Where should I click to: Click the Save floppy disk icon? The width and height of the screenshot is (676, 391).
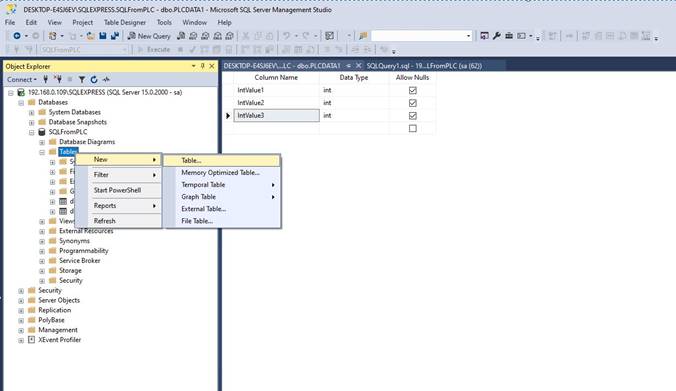[103, 36]
